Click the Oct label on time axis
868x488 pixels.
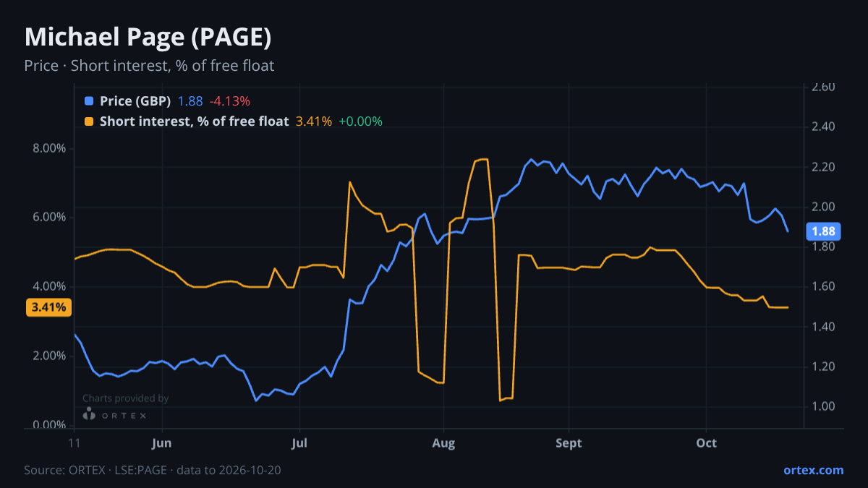pyautogui.click(x=706, y=443)
